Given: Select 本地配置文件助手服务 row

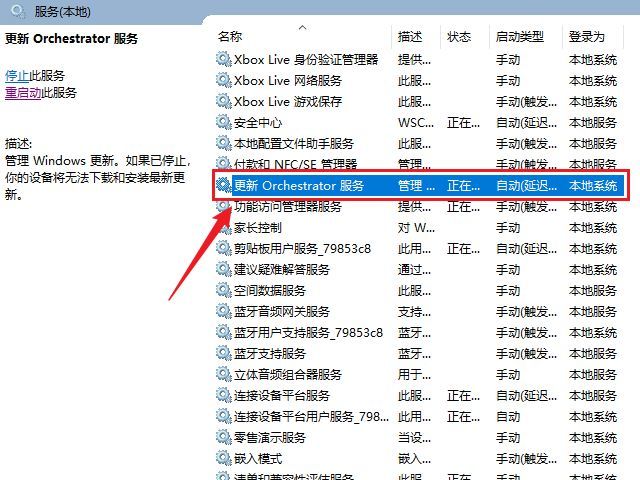Looking at the screenshot, I should [294, 143].
